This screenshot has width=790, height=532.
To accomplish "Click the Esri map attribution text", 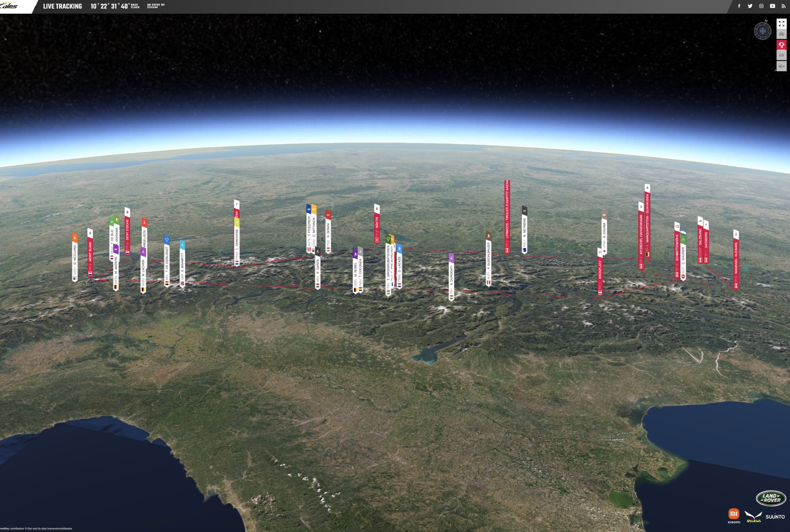I will [36, 528].
